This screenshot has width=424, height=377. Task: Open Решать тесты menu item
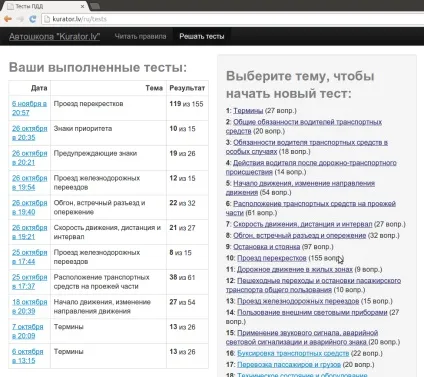pyautogui.click(x=202, y=36)
